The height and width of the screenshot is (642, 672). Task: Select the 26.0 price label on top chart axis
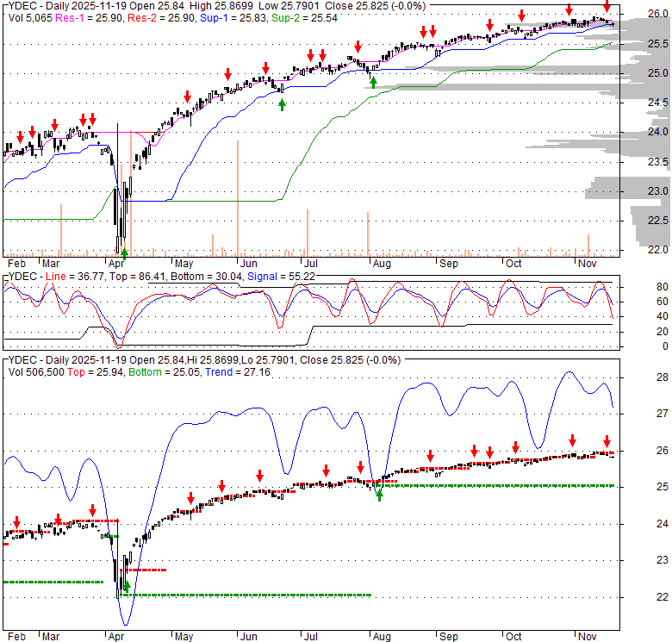[659, 14]
